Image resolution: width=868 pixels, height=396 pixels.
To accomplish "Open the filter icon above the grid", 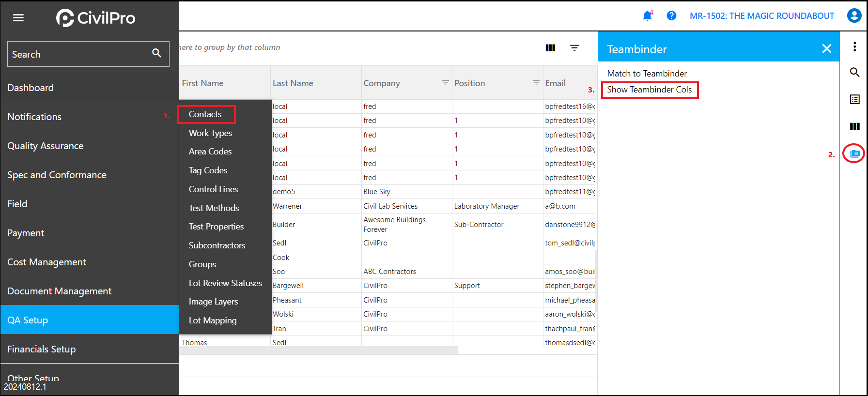I will point(574,47).
